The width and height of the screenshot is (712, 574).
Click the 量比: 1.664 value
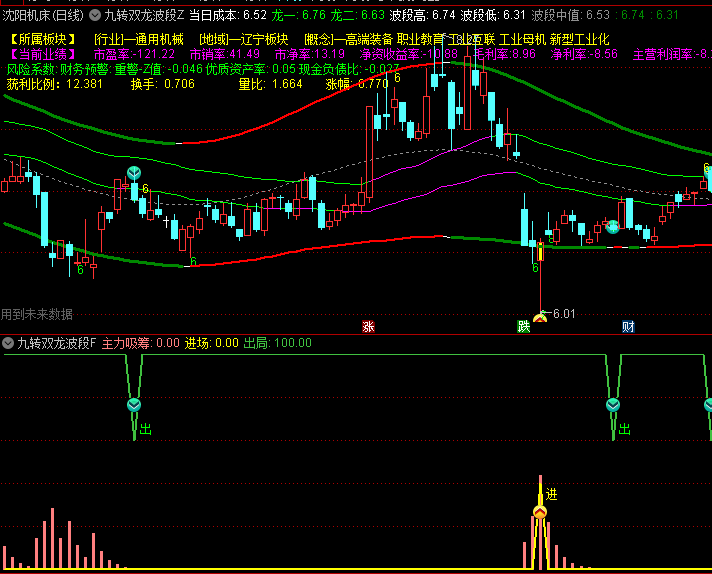271,84
